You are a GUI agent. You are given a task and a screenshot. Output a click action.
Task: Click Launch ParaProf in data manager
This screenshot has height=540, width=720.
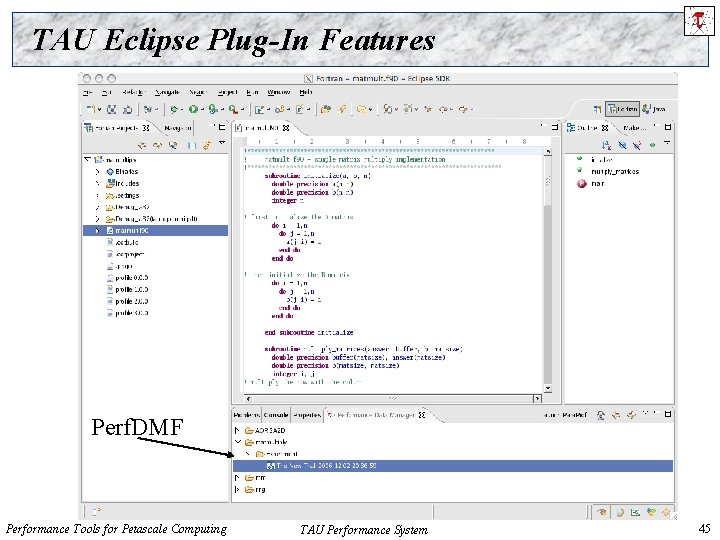[565, 415]
